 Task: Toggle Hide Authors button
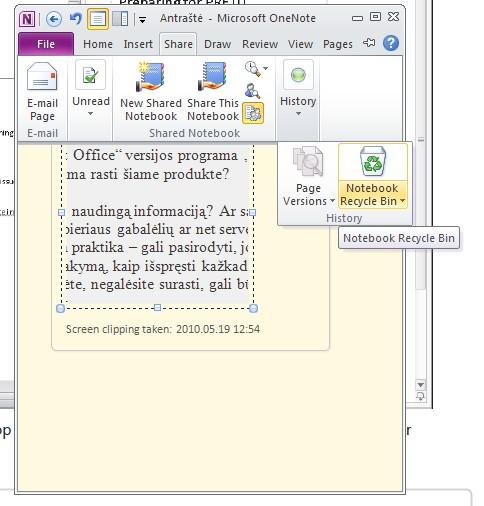pos(253,113)
